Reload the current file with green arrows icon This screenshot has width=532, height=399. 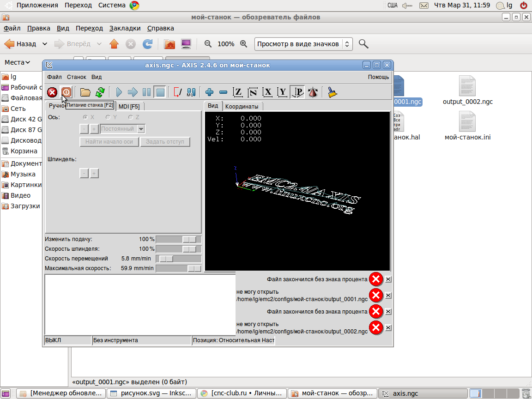100,92
